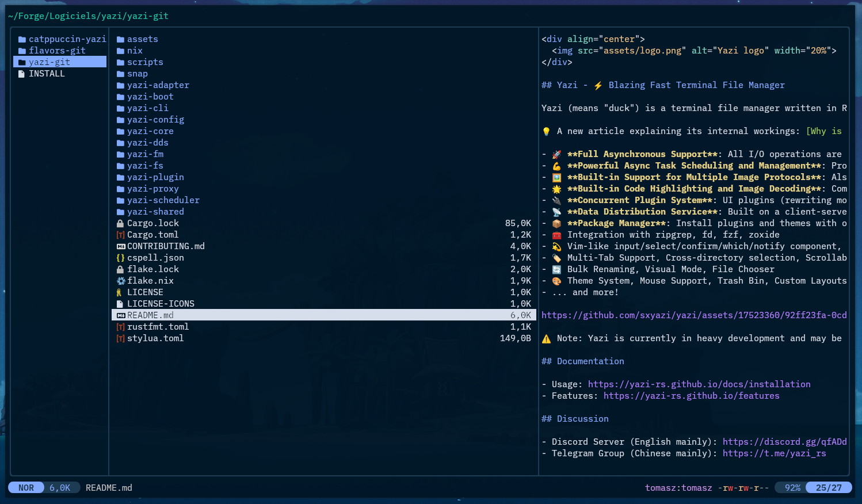Click the TOML icon beside Cargo.toml
Screen dimensions: 862x504
(120, 235)
